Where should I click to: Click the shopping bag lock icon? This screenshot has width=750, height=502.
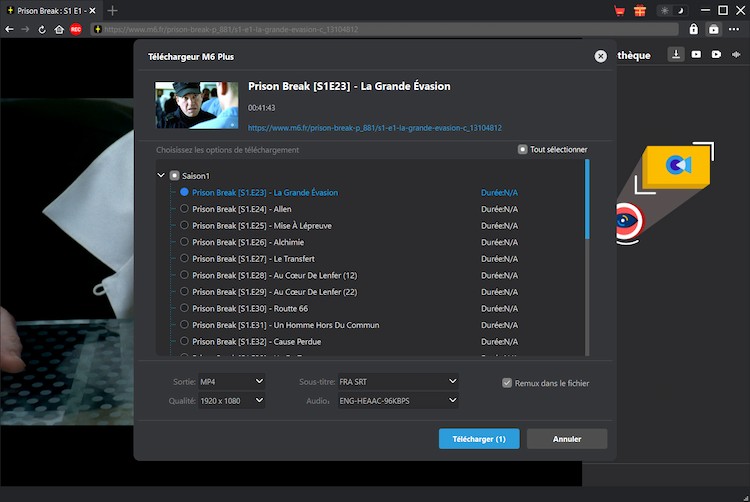(x=714, y=30)
